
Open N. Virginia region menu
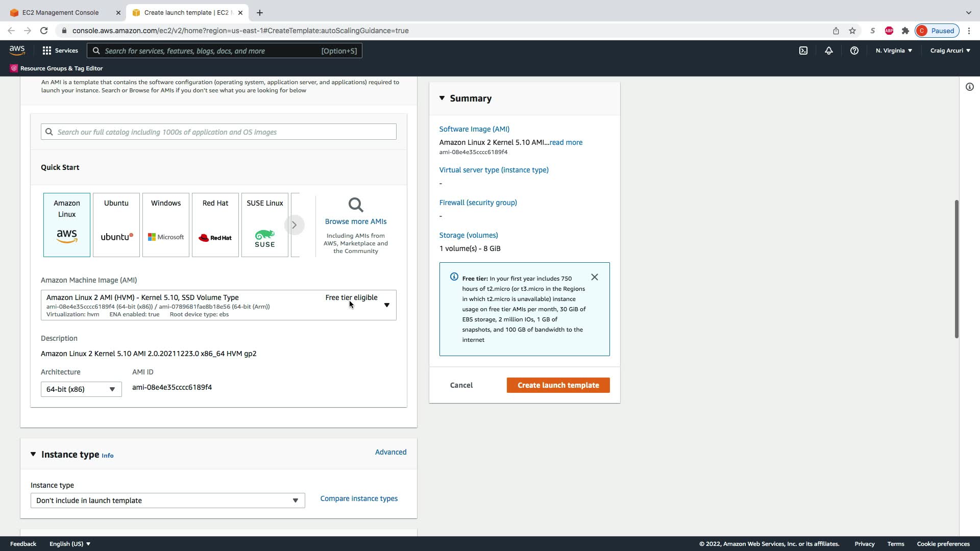(893, 51)
